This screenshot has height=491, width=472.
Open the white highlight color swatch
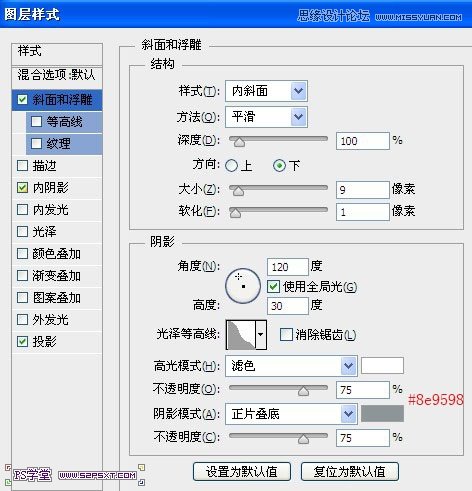coord(382,365)
